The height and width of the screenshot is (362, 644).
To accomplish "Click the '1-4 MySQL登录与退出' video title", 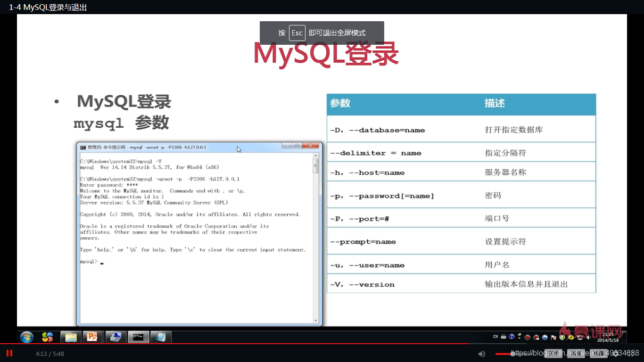I will tap(48, 7).
